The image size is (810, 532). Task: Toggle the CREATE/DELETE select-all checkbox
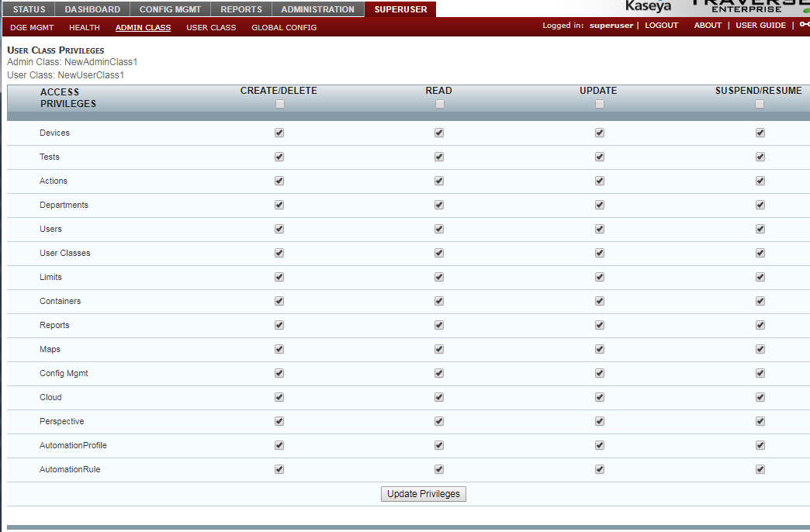[x=280, y=105]
